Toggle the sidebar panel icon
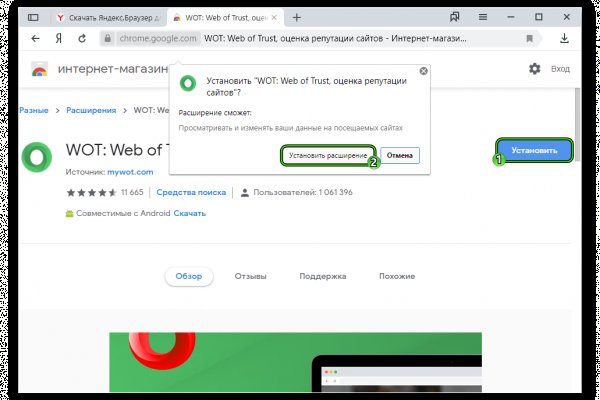 (33, 17)
